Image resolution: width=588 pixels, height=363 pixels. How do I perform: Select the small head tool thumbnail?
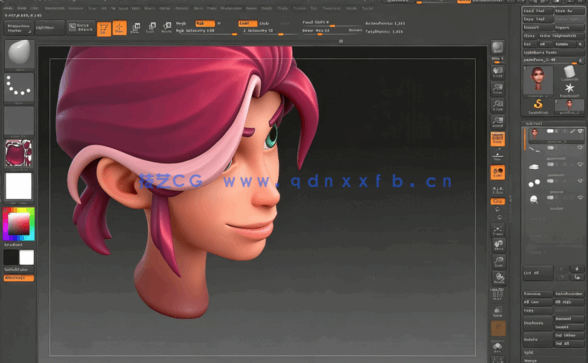tap(569, 106)
